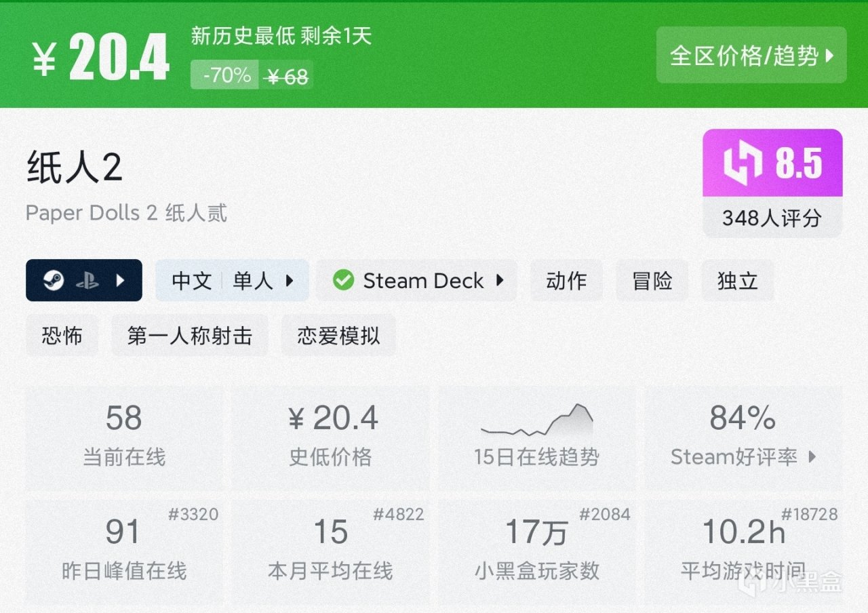
Task: Expand the platform list arrow
Action: coord(121,280)
